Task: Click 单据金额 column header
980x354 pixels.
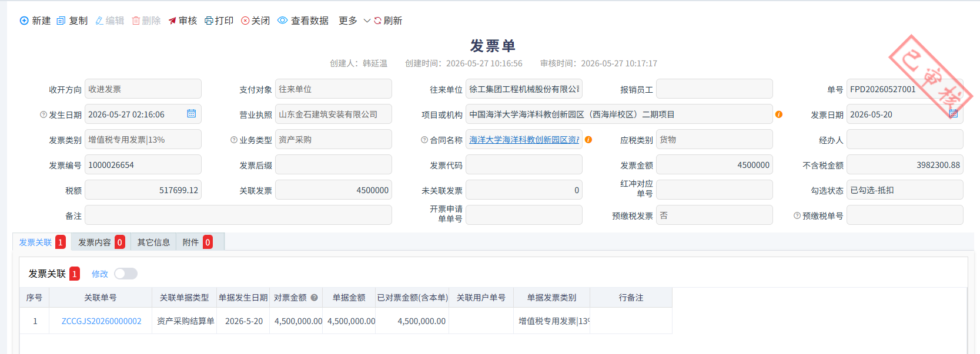Action: pos(349,298)
